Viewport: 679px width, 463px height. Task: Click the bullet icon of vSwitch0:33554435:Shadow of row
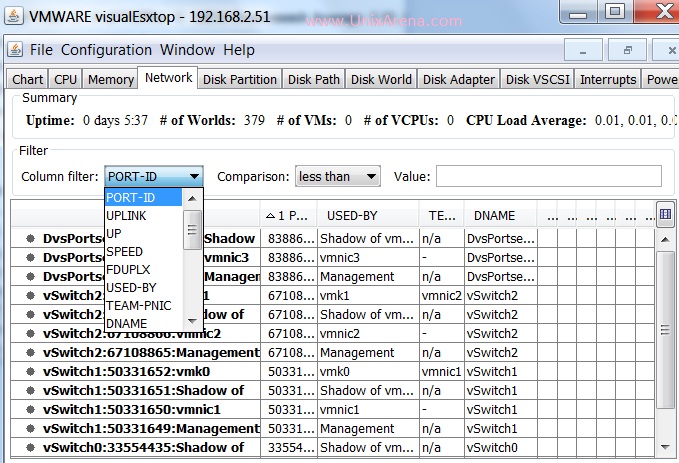coord(30,447)
